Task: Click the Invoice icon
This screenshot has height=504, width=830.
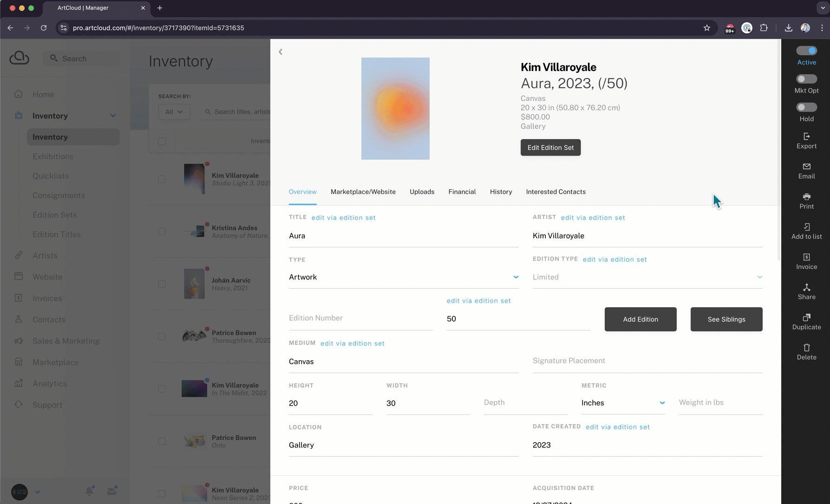Action: [x=807, y=257]
